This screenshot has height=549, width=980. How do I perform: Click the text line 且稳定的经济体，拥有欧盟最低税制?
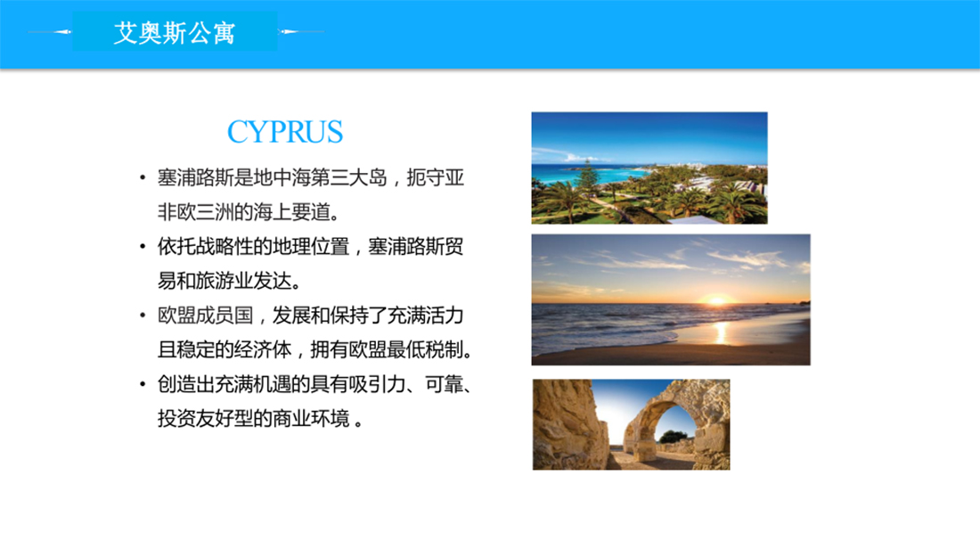click(315, 349)
